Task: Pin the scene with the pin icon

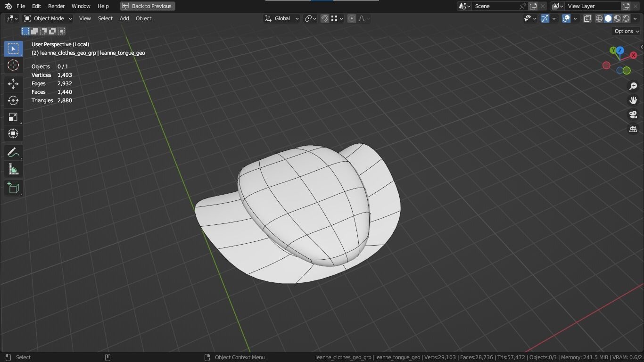Action: (x=523, y=6)
